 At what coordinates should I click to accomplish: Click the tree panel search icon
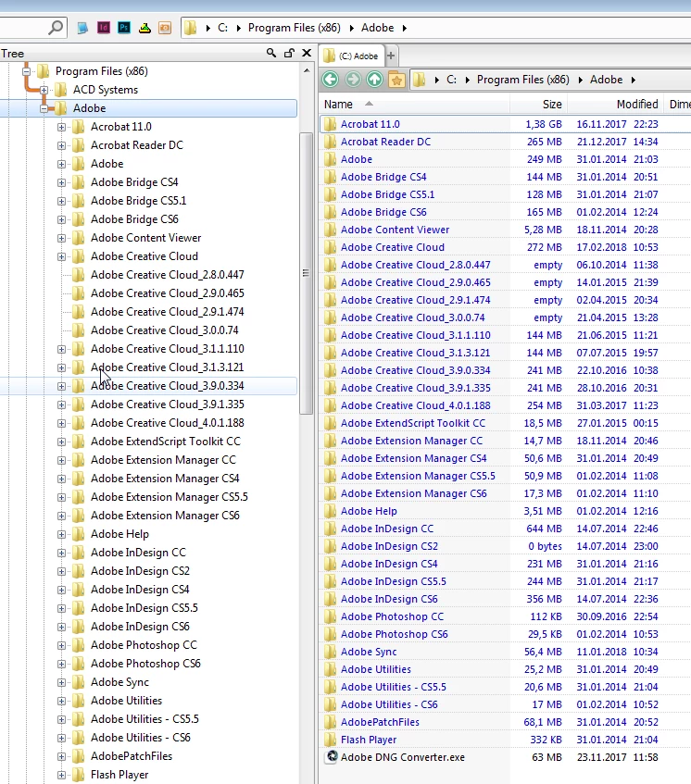pos(271,53)
